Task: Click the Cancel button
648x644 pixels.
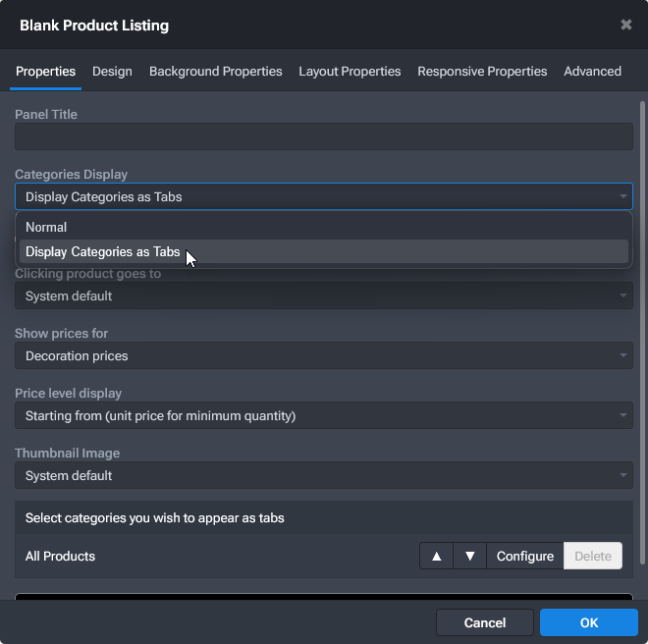Action: (485, 622)
